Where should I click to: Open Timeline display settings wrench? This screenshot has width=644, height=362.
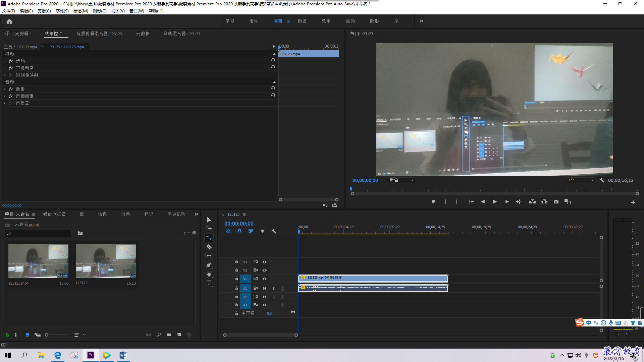coord(274,231)
